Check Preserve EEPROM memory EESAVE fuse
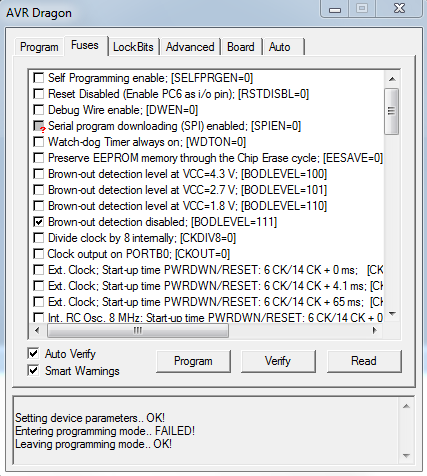Image resolution: width=427 pixels, height=476 pixels. pyautogui.click(x=39, y=158)
